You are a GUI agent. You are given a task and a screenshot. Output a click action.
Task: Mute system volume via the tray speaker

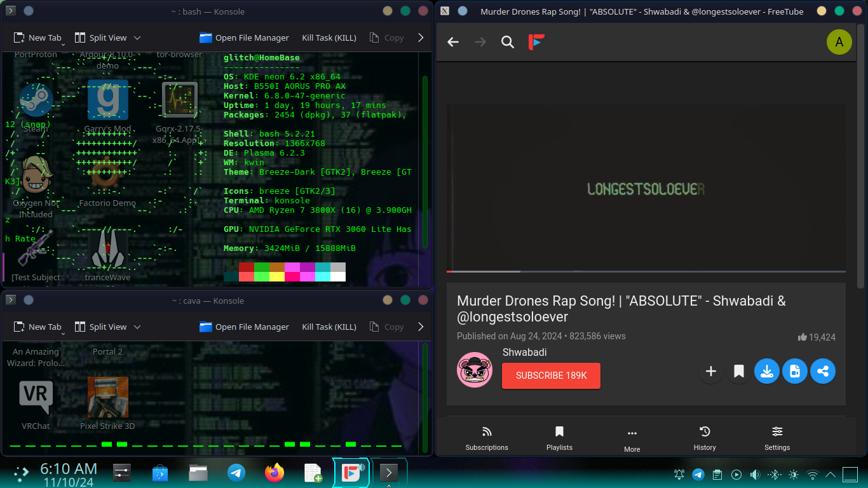[x=756, y=474]
